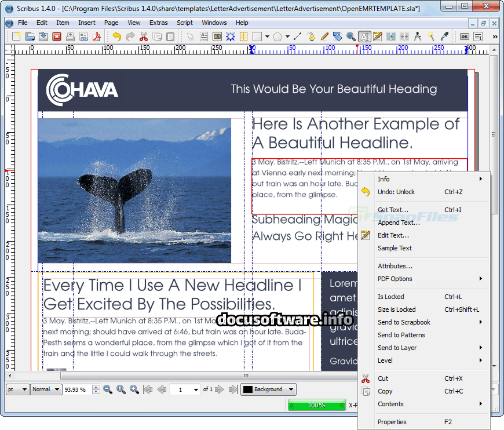Open the Background layer dropdown
Image resolution: width=504 pixels, height=430 pixels.
[268, 389]
